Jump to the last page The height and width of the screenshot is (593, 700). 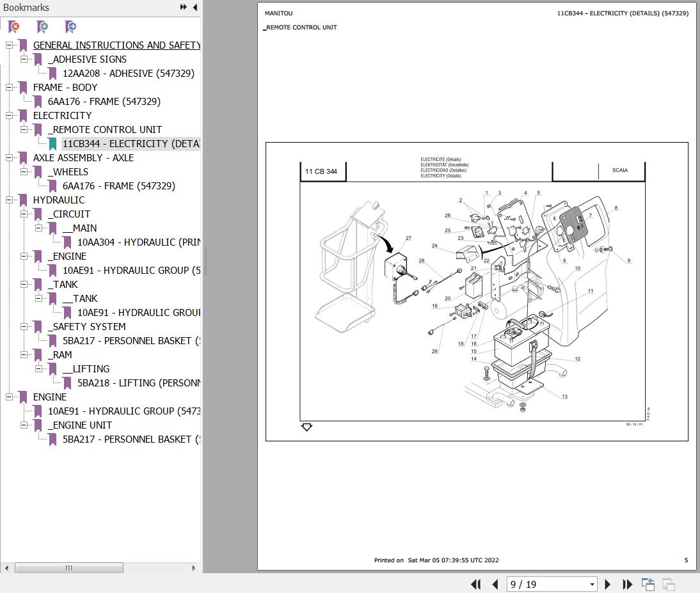pyautogui.click(x=627, y=584)
